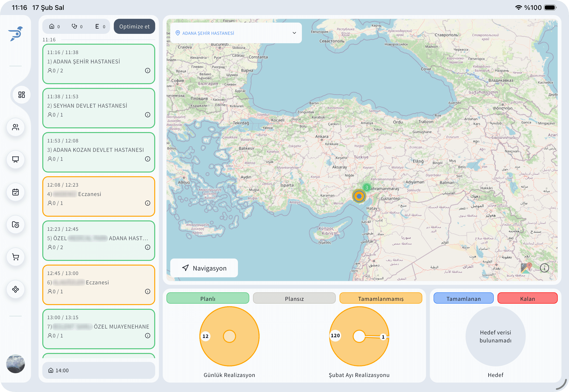Viewport: 569px width, 392px height.
Task: Click info icon on Seyhan Devlet Hastanesi card
Action: pyautogui.click(x=147, y=115)
